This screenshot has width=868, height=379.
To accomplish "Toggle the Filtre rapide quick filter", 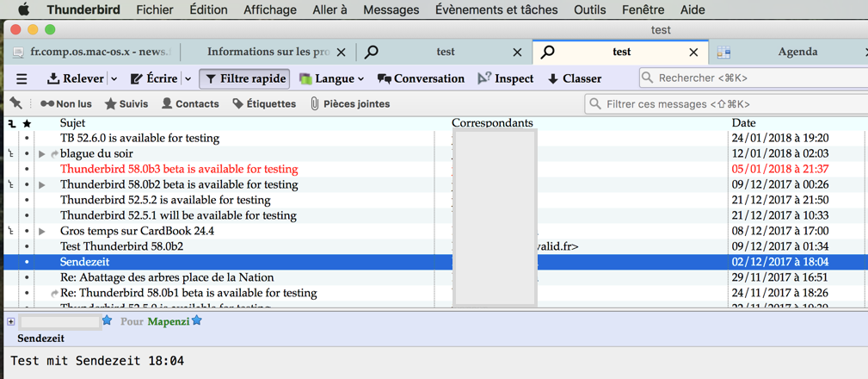I will pos(245,78).
